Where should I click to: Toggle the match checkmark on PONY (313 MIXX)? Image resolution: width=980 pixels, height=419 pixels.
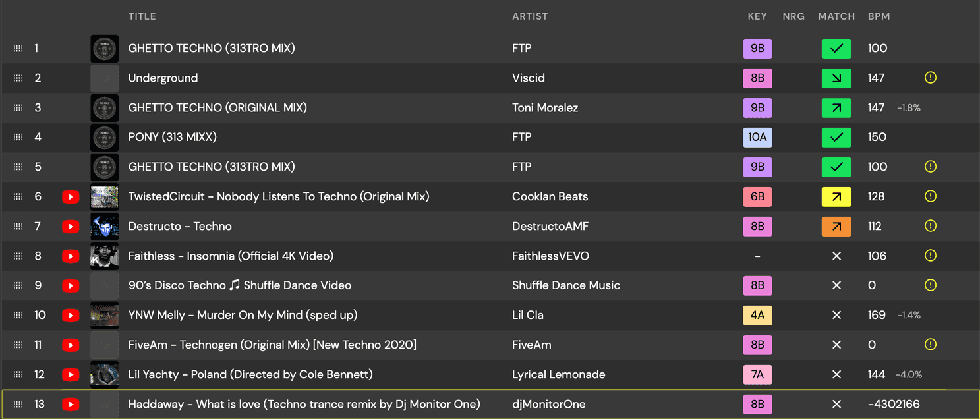tap(836, 137)
